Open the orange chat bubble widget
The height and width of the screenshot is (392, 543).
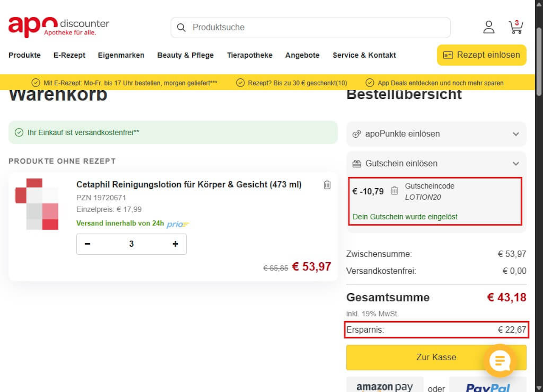[x=500, y=361]
